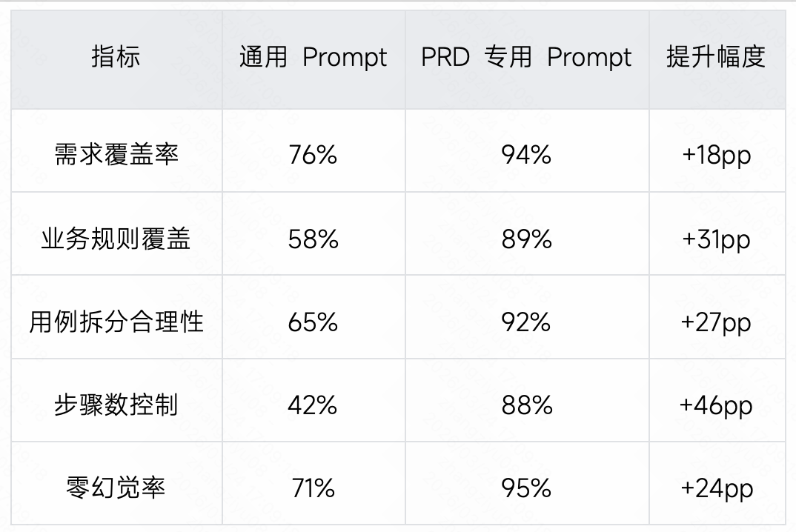Click the 需求覆盖率 row label
This screenshot has height=532, width=796.
pyautogui.click(x=116, y=155)
